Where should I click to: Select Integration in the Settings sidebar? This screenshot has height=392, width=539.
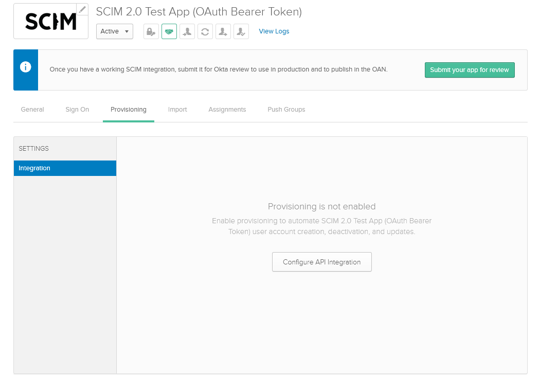[65, 168]
